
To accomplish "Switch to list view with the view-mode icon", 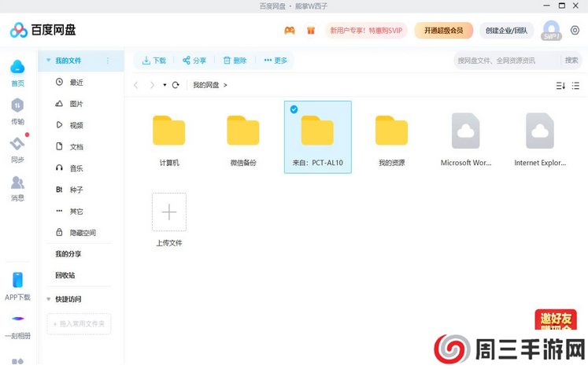I will pos(575,85).
